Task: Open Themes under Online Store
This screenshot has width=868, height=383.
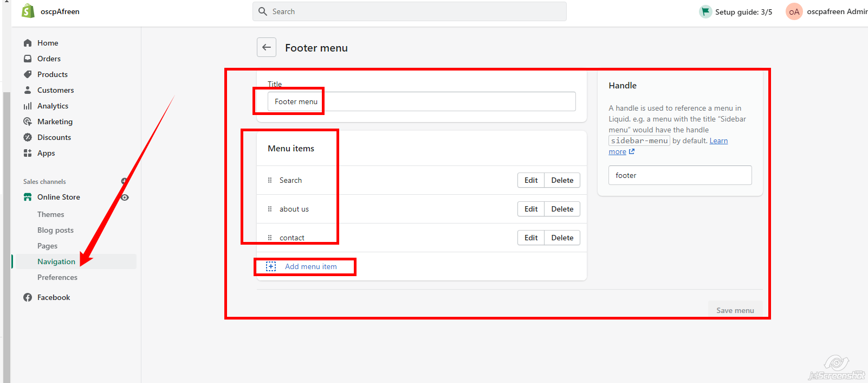Action: coord(50,214)
